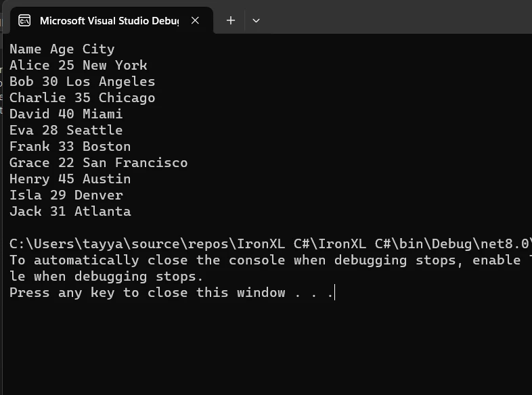Viewport: 532px width, 395px height.
Task: Close the Microsoft Visual Studio Debug tab
Action: (195, 20)
